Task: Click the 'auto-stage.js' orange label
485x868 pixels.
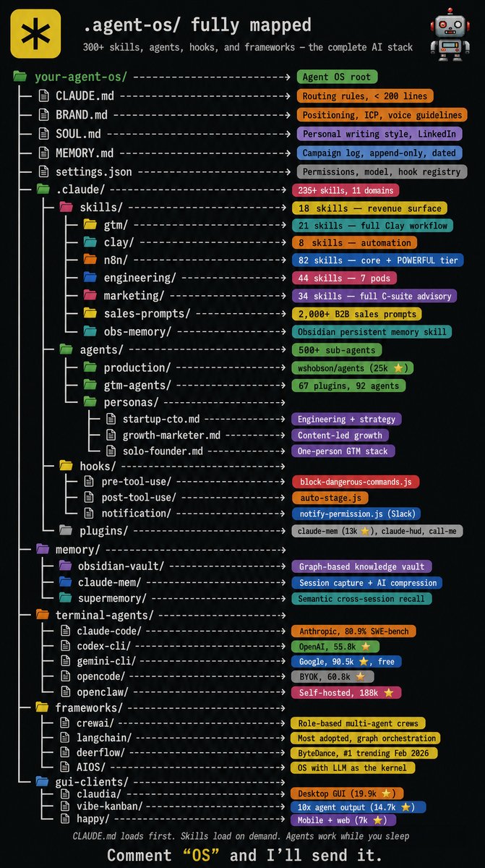Action: 330,498
